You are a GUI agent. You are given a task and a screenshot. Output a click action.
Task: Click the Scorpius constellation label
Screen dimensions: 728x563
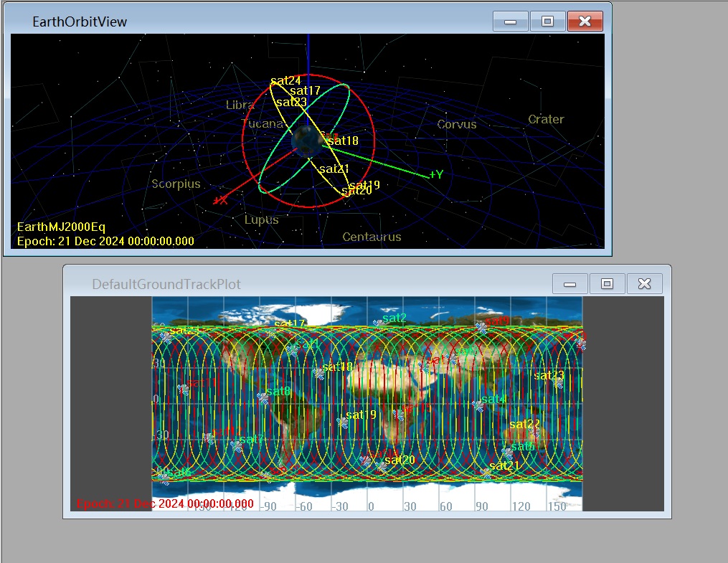tap(176, 184)
